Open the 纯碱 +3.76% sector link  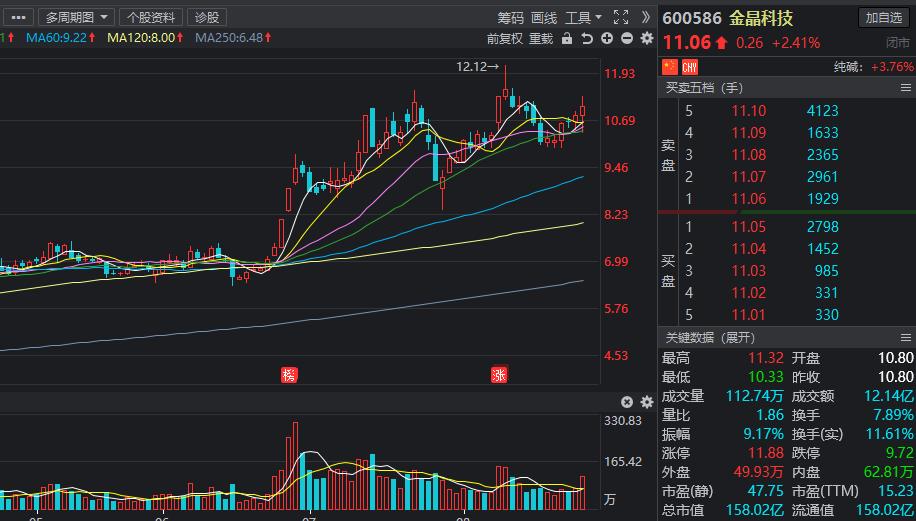pos(873,67)
